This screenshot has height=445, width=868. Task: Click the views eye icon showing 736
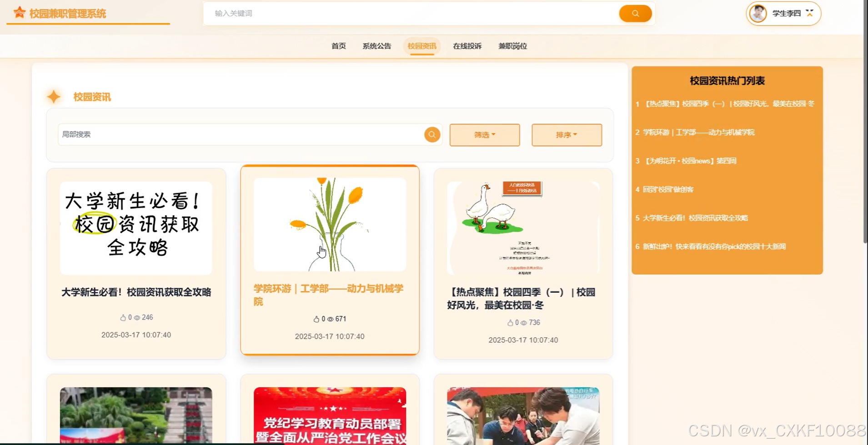524,323
